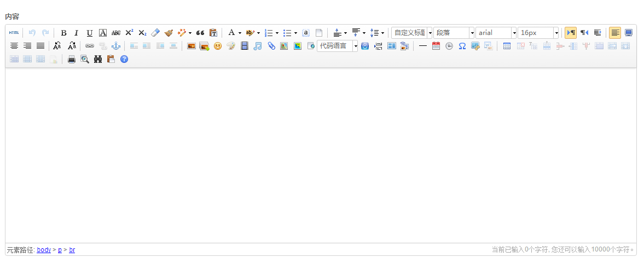
Task: Toggle bold formatting
Action: pyautogui.click(x=63, y=33)
